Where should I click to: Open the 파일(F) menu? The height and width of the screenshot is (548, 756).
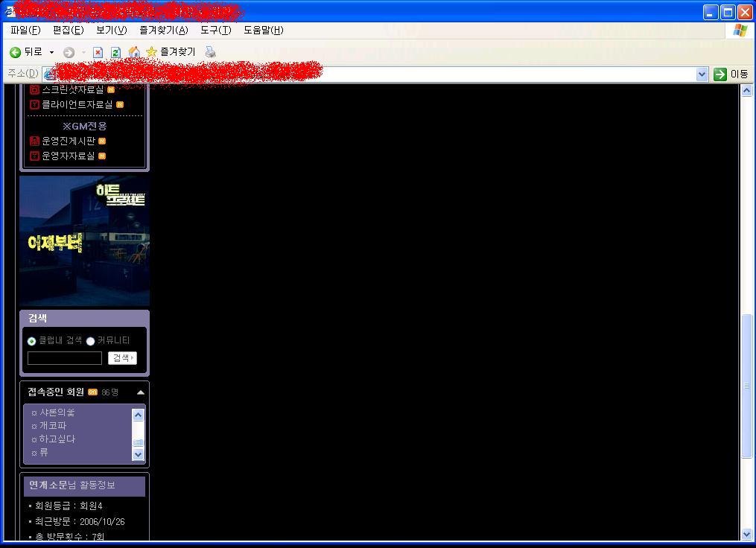[x=25, y=31]
